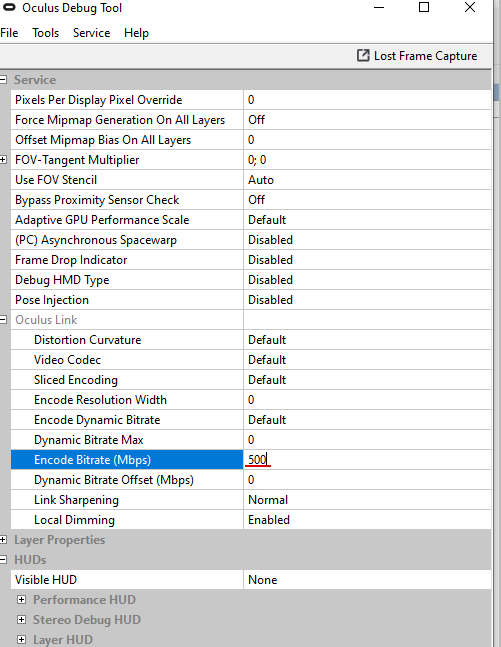Expand the Stereo Debug HUD group
501x647 pixels.
coord(21,619)
